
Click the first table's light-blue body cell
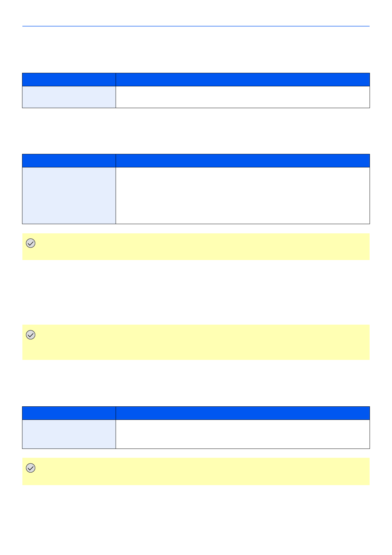(69, 97)
